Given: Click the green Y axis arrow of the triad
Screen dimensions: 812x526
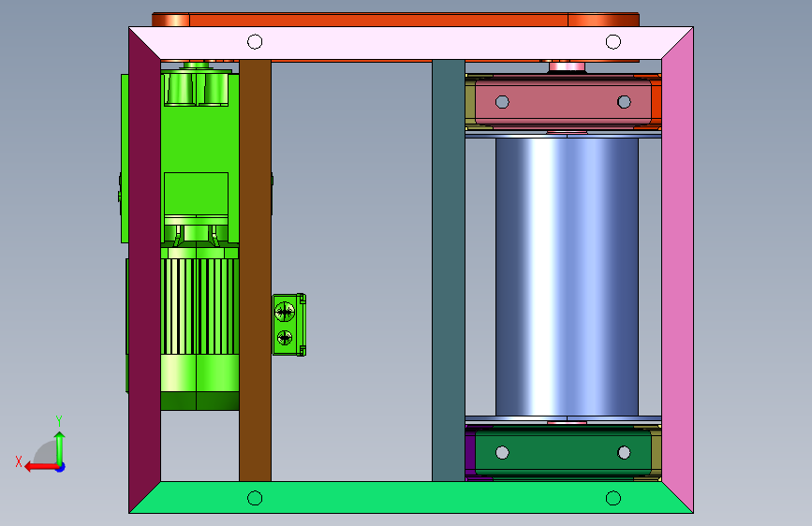Looking at the screenshot, I should coord(60,448).
